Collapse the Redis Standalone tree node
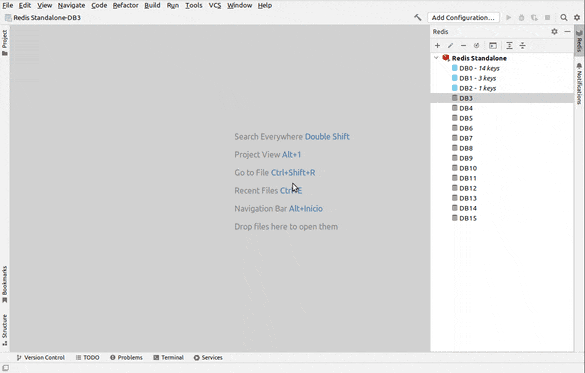Image resolution: width=585 pixels, height=373 pixels. point(436,58)
